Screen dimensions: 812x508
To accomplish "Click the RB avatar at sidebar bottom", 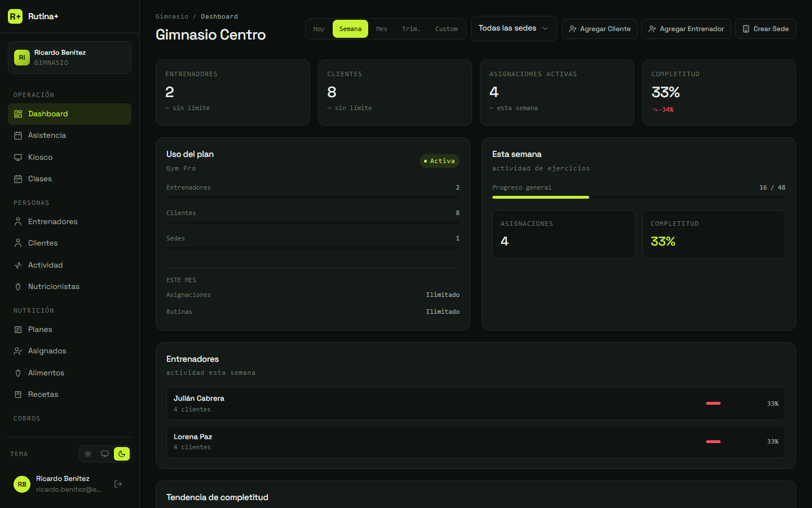I will pos(22,484).
